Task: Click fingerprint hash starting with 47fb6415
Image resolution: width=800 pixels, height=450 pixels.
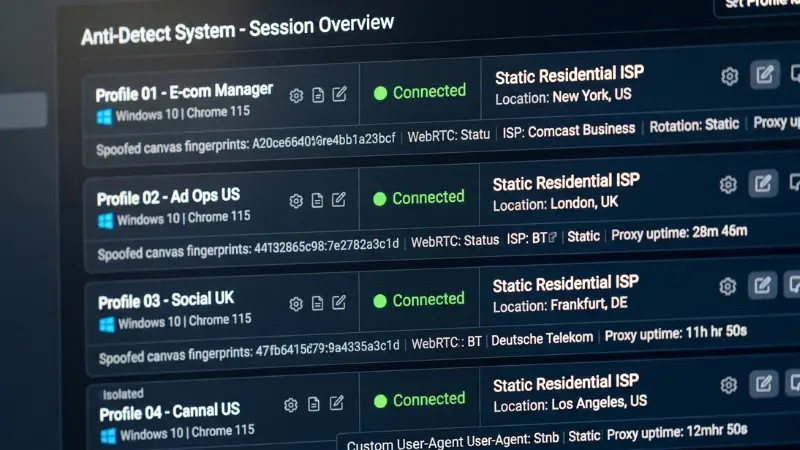Action: [328, 348]
